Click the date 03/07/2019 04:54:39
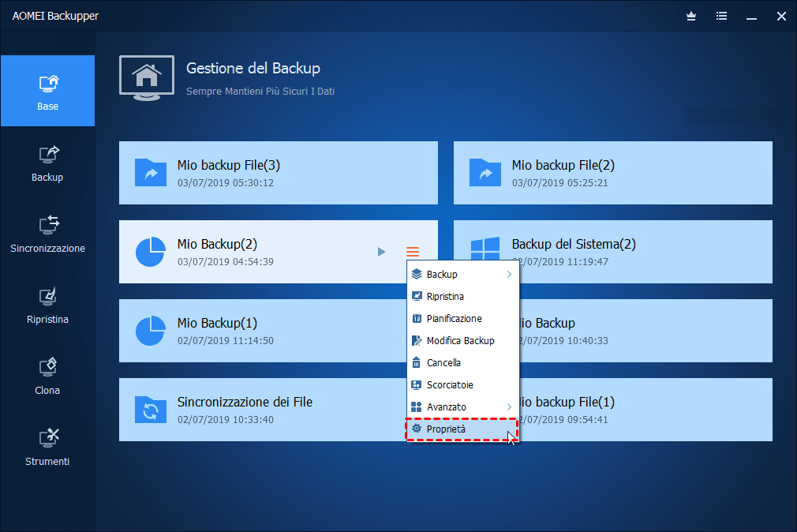This screenshot has width=797, height=532. [x=226, y=262]
